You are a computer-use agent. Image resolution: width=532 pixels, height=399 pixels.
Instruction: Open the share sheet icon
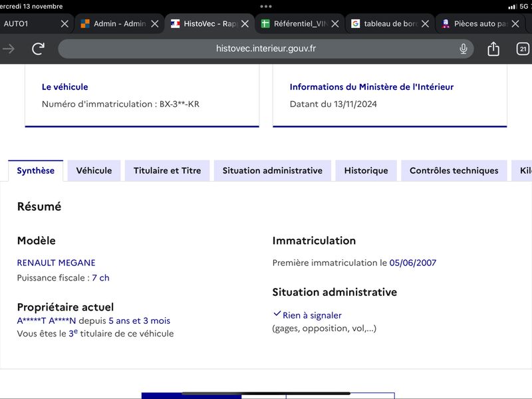pos(493,49)
